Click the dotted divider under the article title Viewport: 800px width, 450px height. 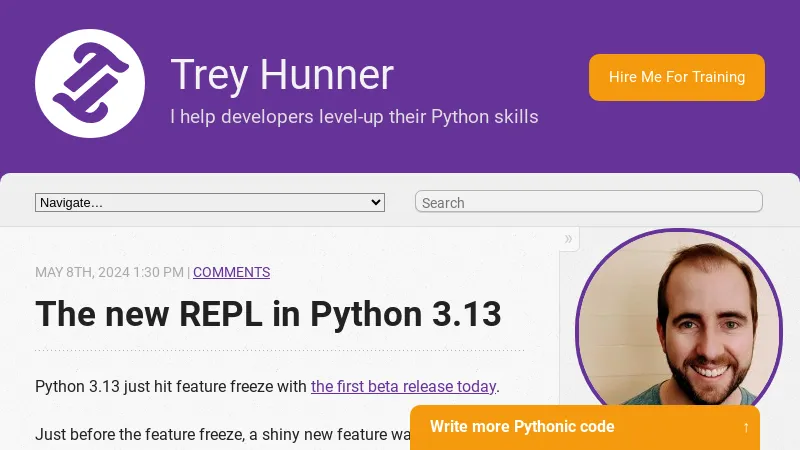coord(279,351)
